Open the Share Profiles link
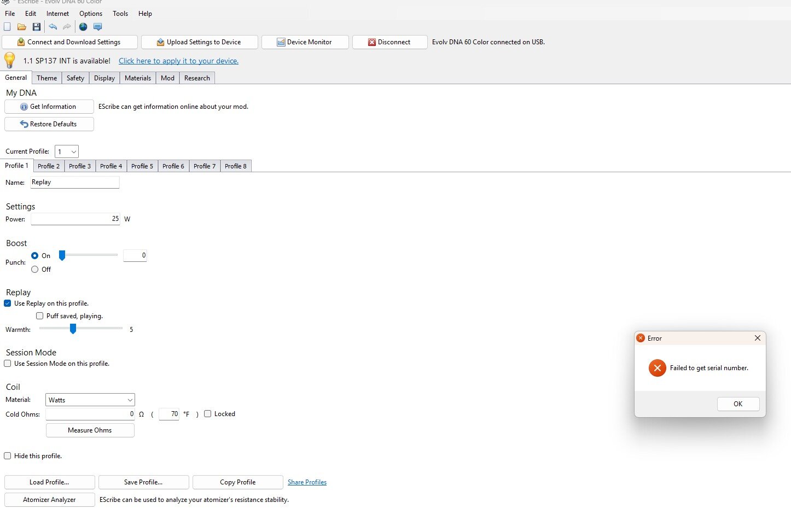 pos(307,482)
